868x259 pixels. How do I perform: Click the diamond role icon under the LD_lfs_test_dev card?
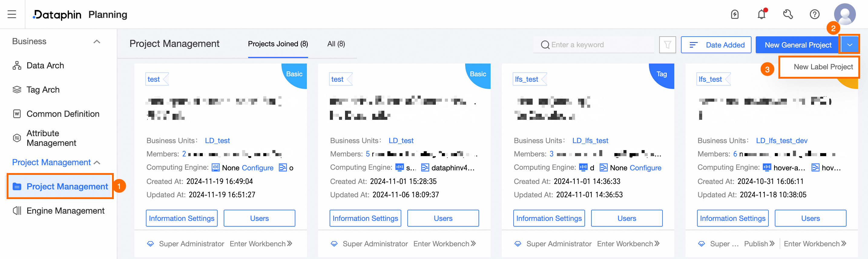click(x=701, y=244)
